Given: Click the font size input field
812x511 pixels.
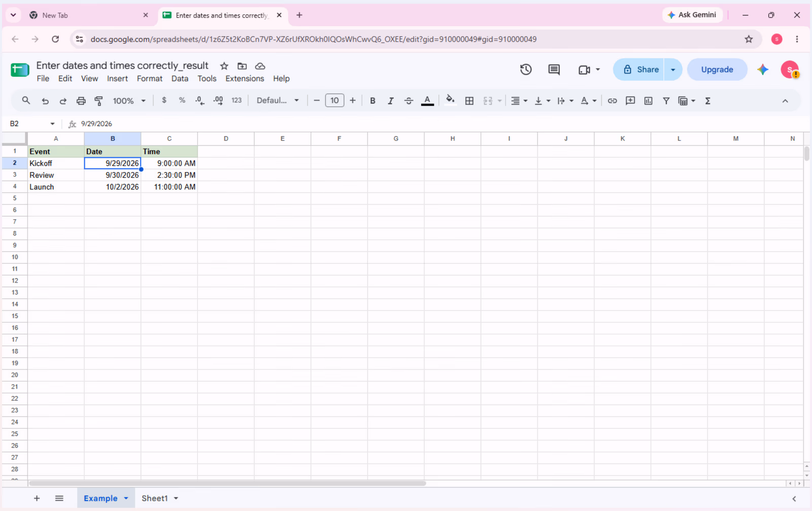Looking at the screenshot, I should coord(334,100).
